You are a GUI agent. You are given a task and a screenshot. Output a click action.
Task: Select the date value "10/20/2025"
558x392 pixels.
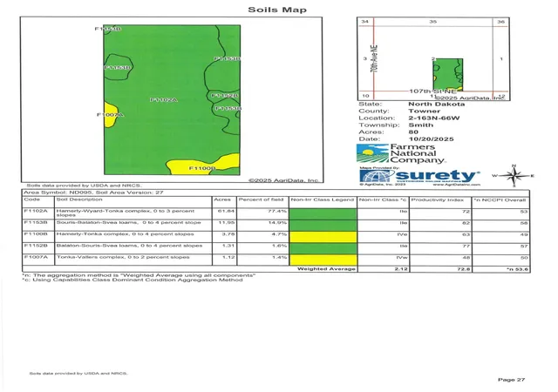coord(431,139)
